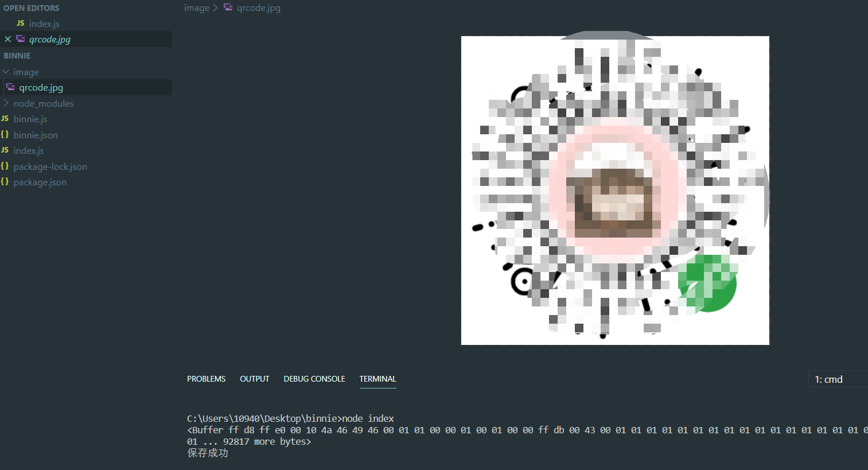Click '保存成功' terminal output line
Viewport: 868px width, 470px height.
(x=208, y=453)
